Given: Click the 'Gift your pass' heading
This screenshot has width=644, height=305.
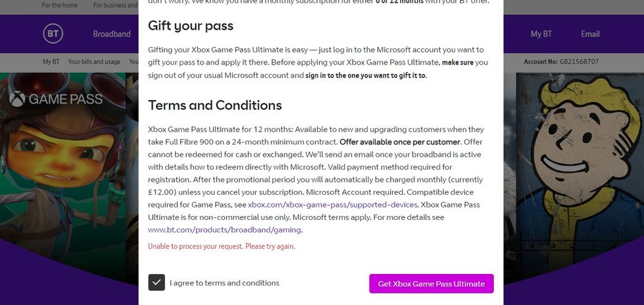Looking at the screenshot, I should (190, 26).
